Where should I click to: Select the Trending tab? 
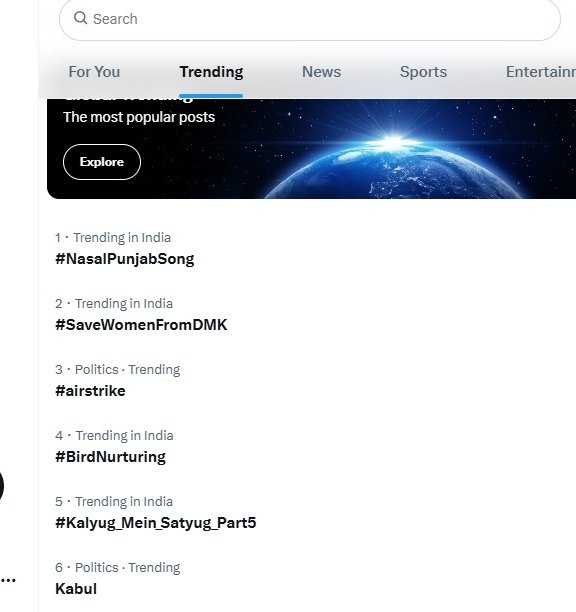211,72
